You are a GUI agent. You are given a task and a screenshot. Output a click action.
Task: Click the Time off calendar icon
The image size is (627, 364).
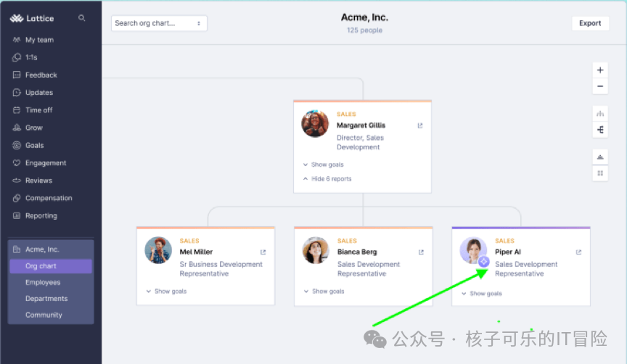point(17,110)
